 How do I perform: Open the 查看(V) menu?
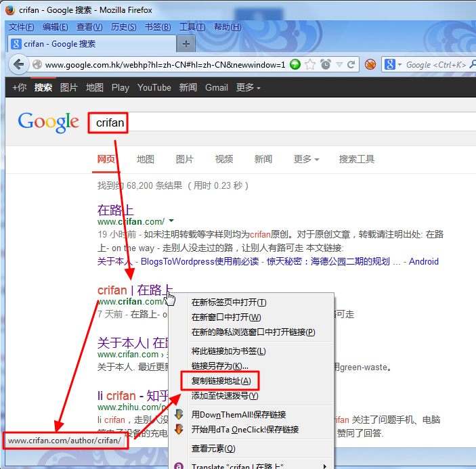point(89,27)
